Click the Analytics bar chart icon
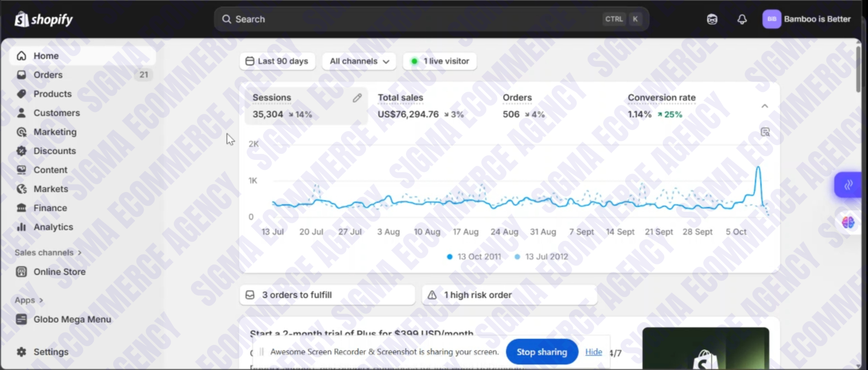Image resolution: width=868 pixels, height=370 pixels. click(x=21, y=227)
